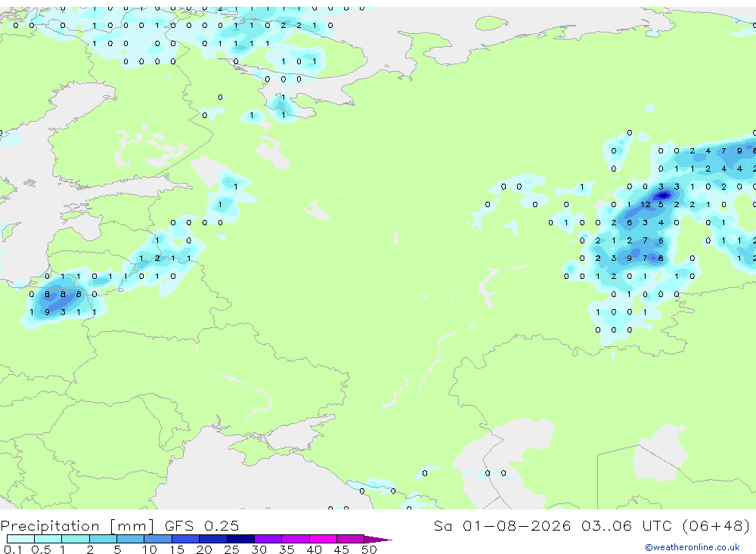Select the bright magenta 40–45 mm legend swatch
Image resolution: width=756 pixels, height=554 pixels.
(323, 539)
